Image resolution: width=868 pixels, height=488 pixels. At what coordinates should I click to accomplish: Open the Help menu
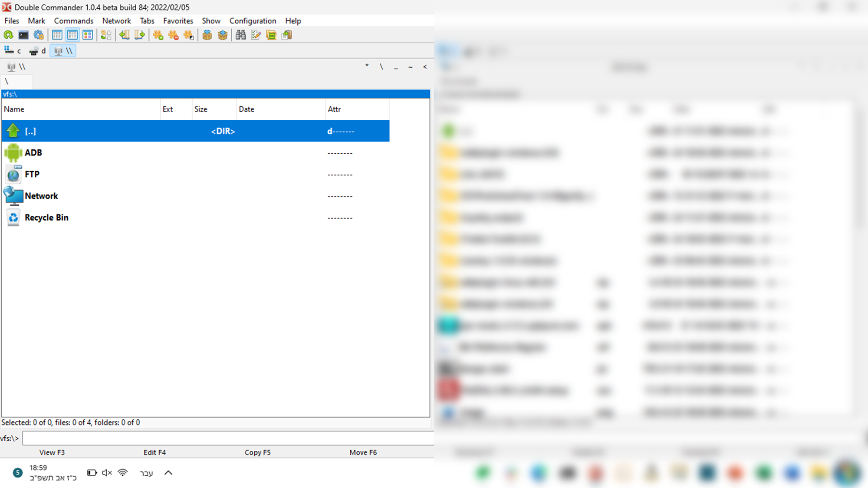293,21
